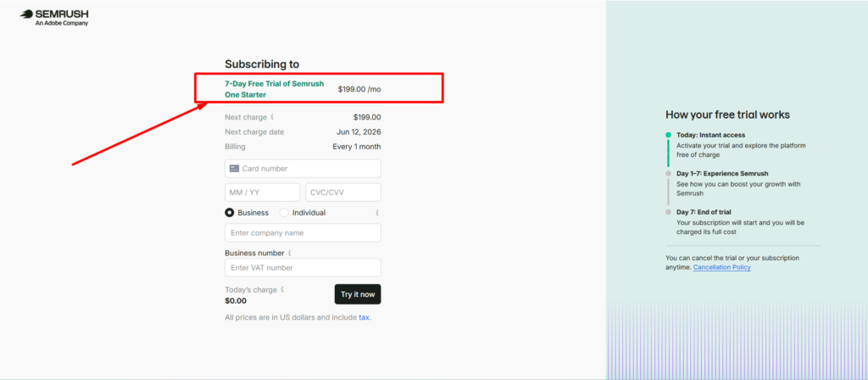Click the Try it now button

(x=358, y=294)
